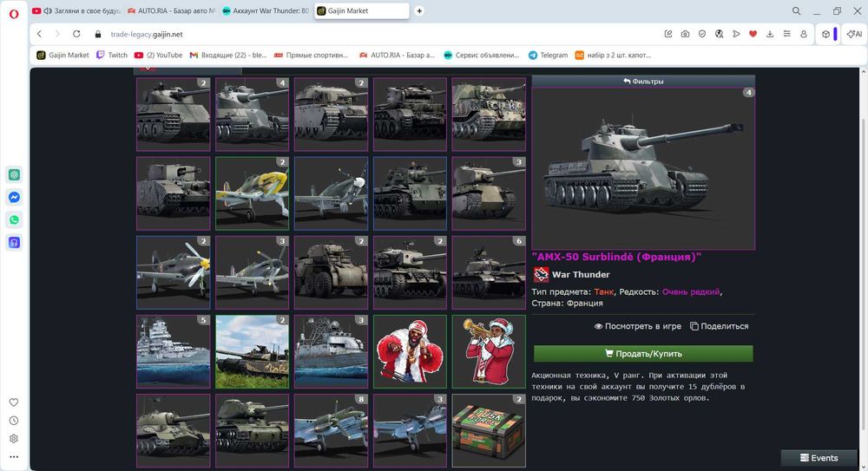Select the wheeled armored car thumbnail

(x=331, y=272)
